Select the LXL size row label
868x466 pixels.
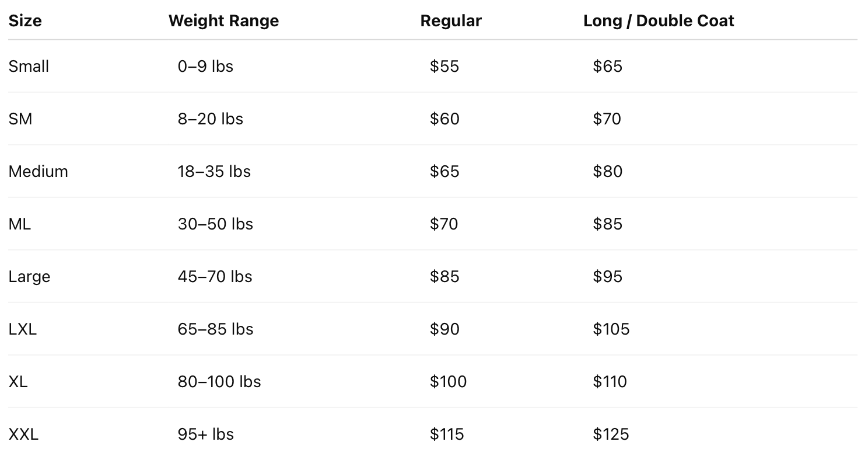click(23, 329)
